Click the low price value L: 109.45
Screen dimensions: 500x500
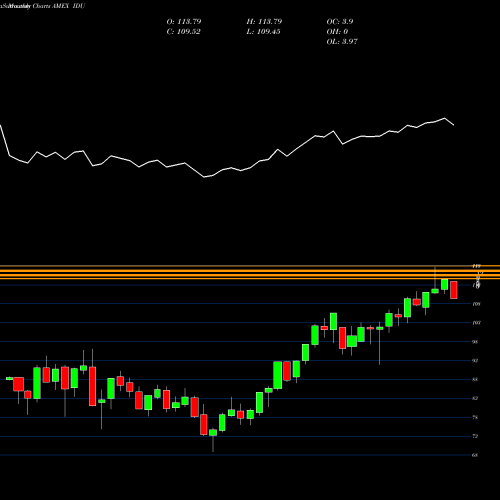click(x=263, y=32)
